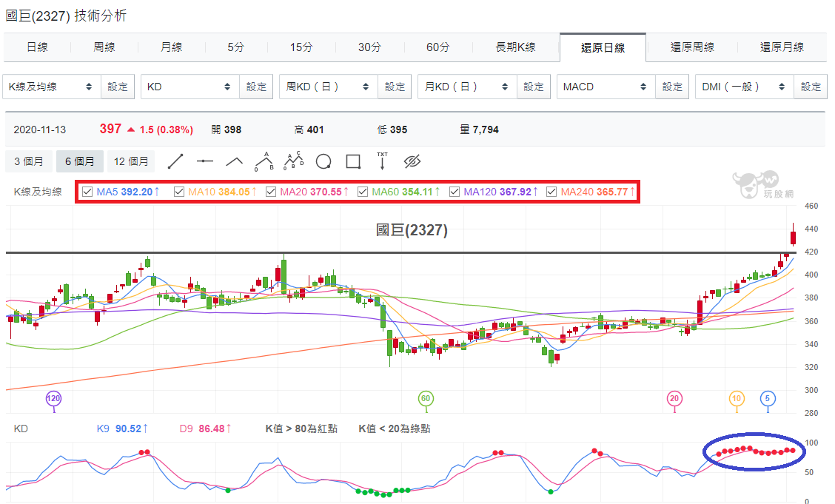Viewport: 835px width, 504px height.
Task: Click the K9 90.52 value
Action: click(x=122, y=429)
